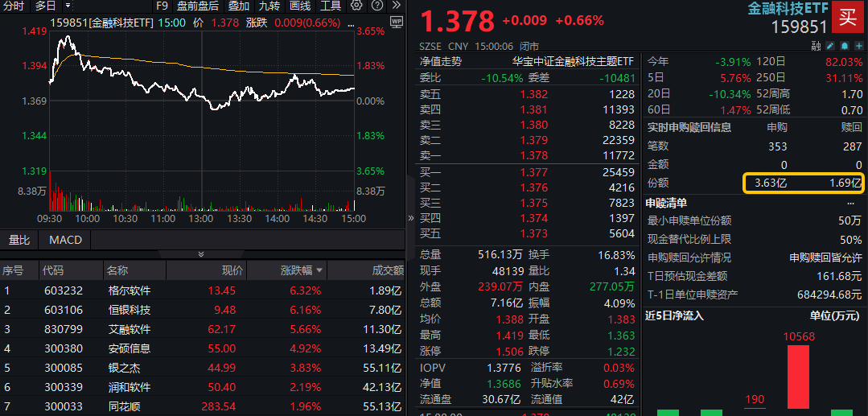Image resolution: width=868 pixels, height=416 pixels.
Task: Select 艾融软件 stock row
Action: click(x=202, y=329)
